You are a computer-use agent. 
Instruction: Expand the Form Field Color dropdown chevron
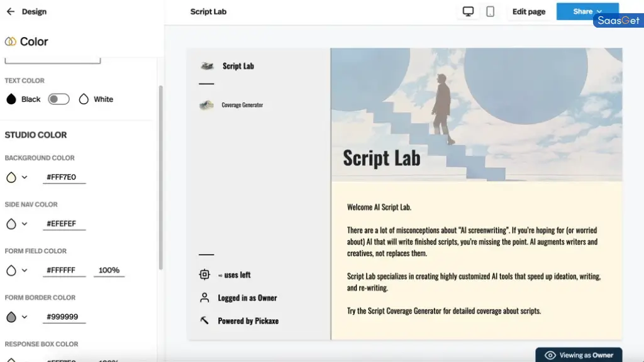click(25, 270)
